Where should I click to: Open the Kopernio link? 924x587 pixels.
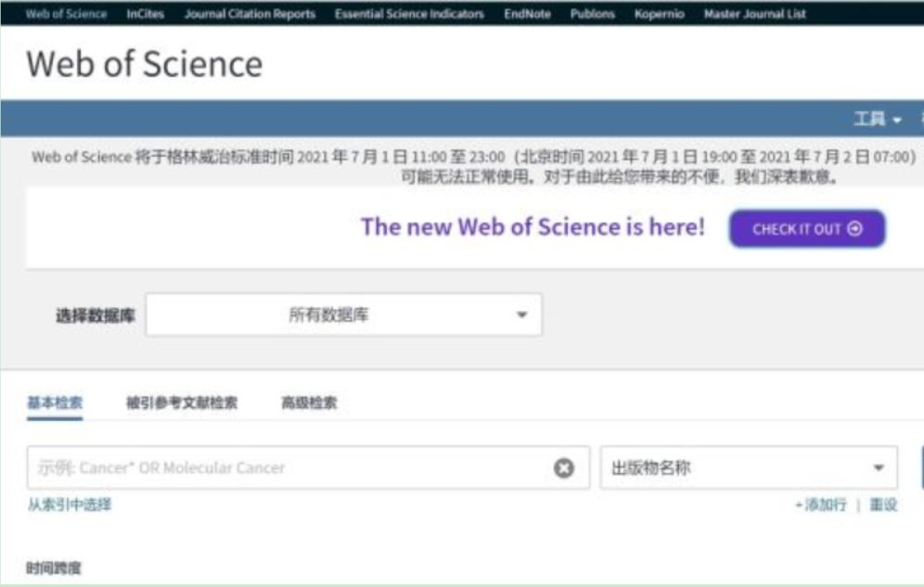tap(659, 14)
